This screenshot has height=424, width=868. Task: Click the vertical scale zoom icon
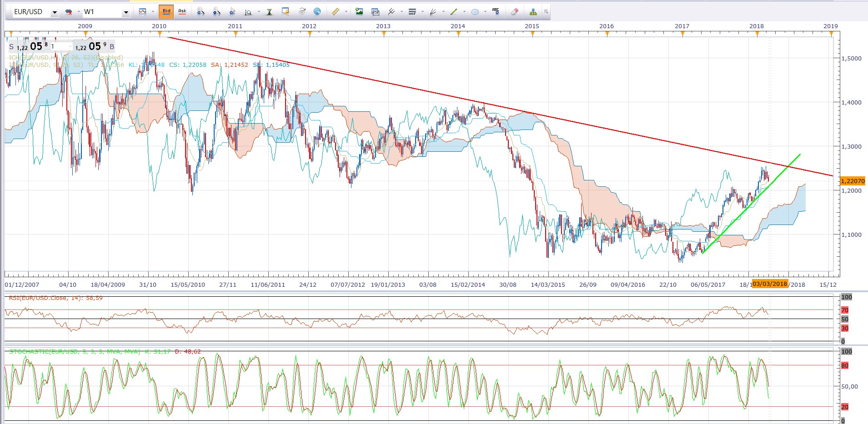[x=248, y=12]
